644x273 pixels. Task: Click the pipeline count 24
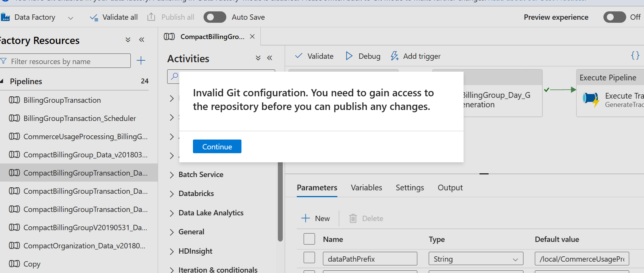click(144, 81)
